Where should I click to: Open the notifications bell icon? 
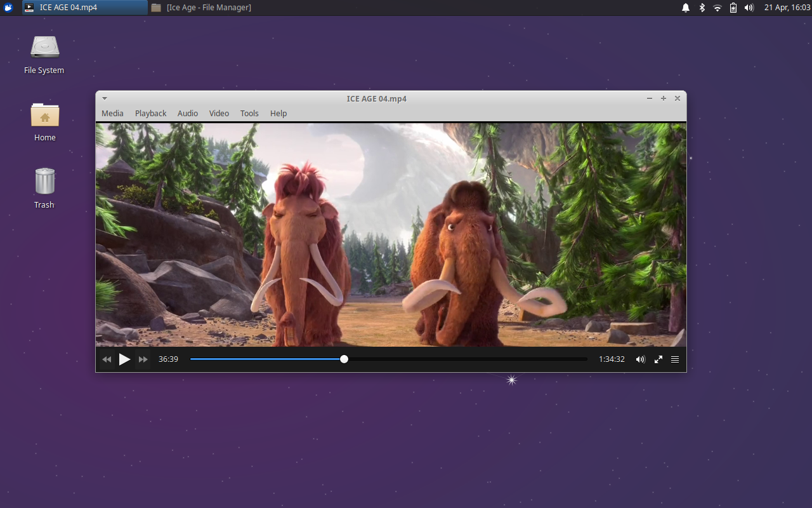686,8
